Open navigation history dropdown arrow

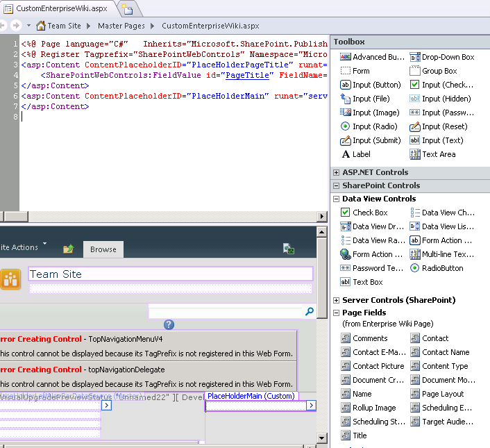point(28,25)
